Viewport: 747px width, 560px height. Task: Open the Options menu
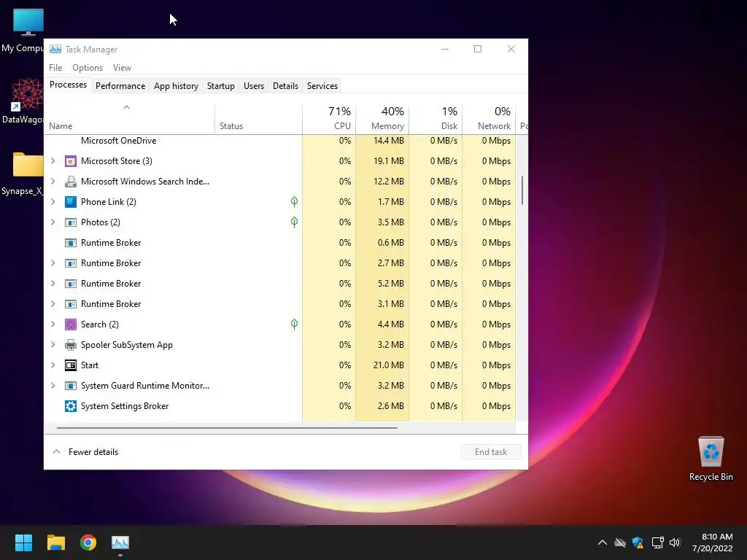click(88, 68)
